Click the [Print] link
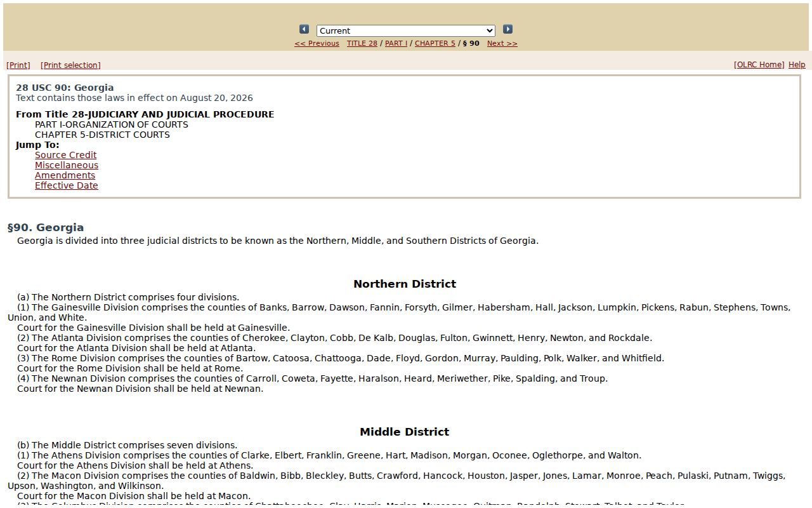This screenshot has height=508, width=812. pos(18,65)
